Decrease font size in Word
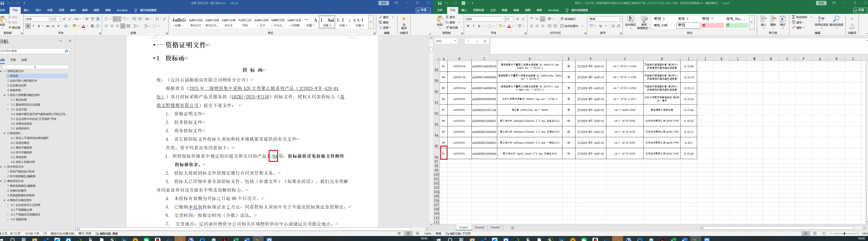The height and width of the screenshot is (241, 868). coord(70,19)
